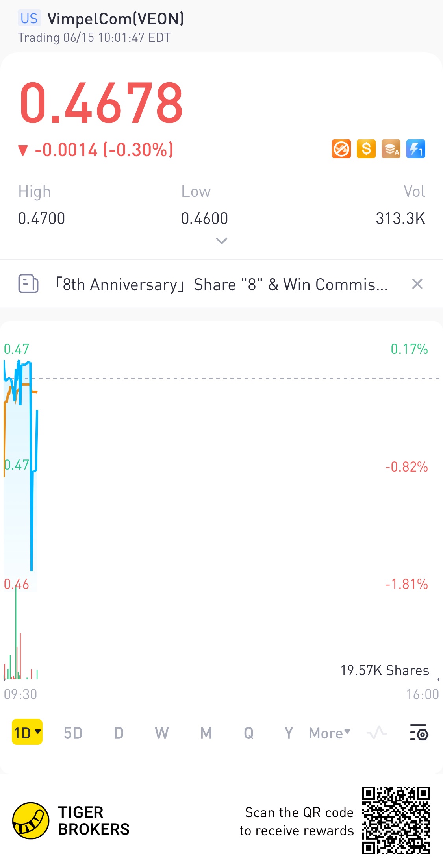The image size is (443, 868).
Task: Tap the yellow dollar sign badge icon
Action: pos(366,149)
